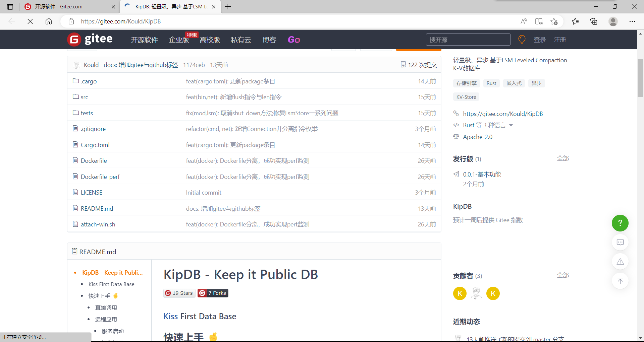Image resolution: width=644 pixels, height=342 pixels.
Task: Open the LICENSE file
Action: [x=92, y=193]
